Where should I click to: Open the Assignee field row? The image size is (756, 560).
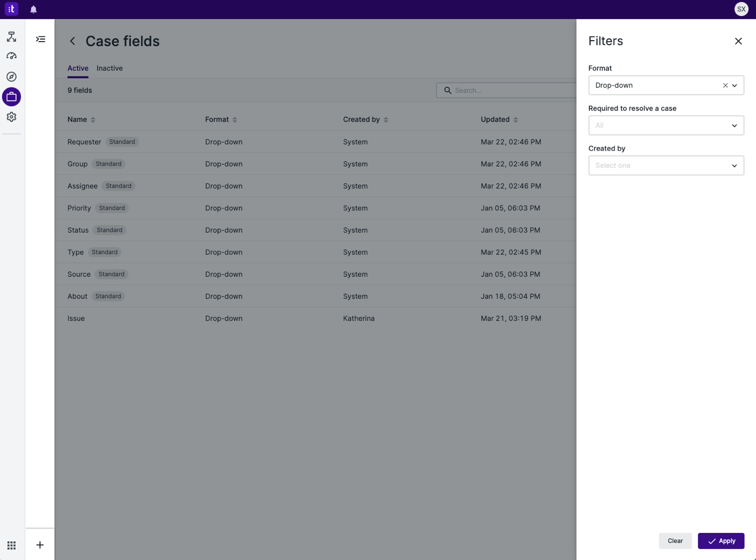click(x=316, y=186)
